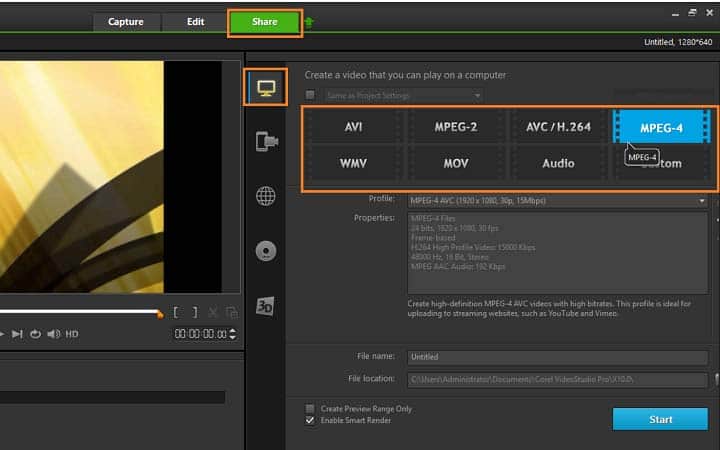This screenshot has height=450, width=720.
Task: Open the system volume speaker icon
Action: tap(54, 334)
